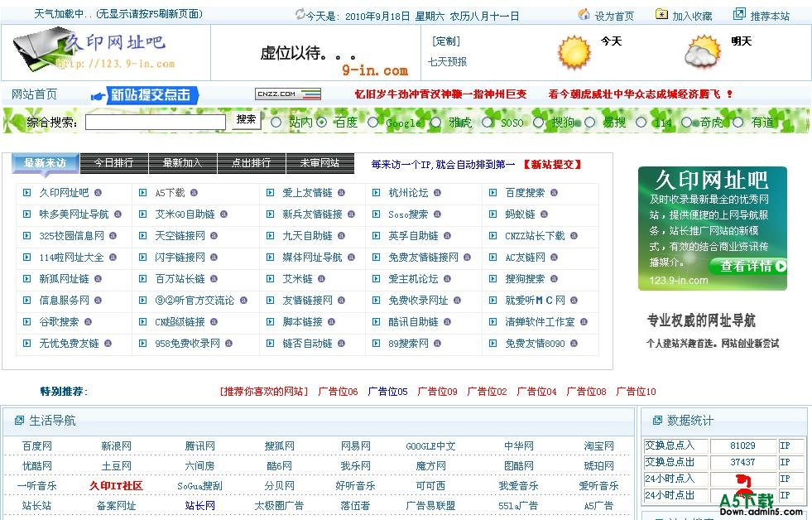Click the 生活导航 section header icon

coord(19,421)
